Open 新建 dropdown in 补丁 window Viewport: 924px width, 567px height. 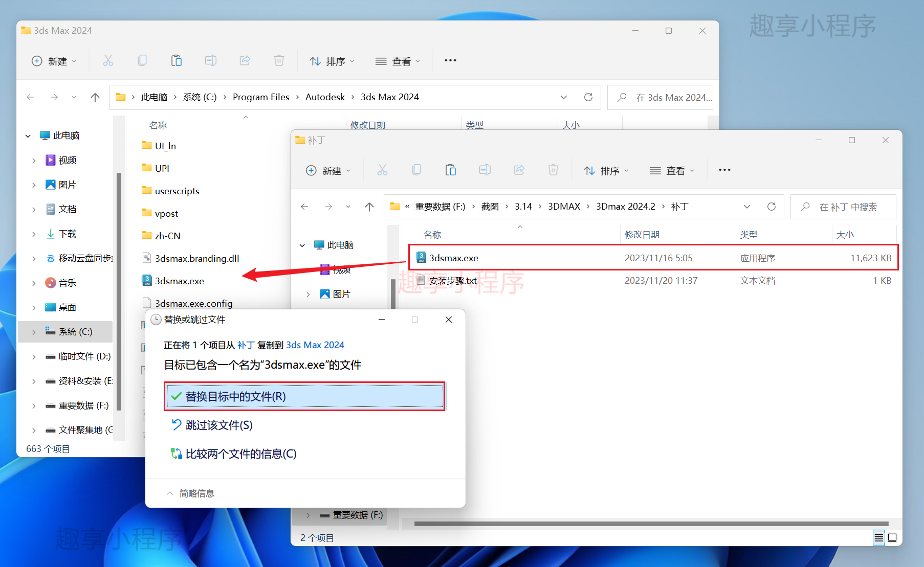click(328, 171)
